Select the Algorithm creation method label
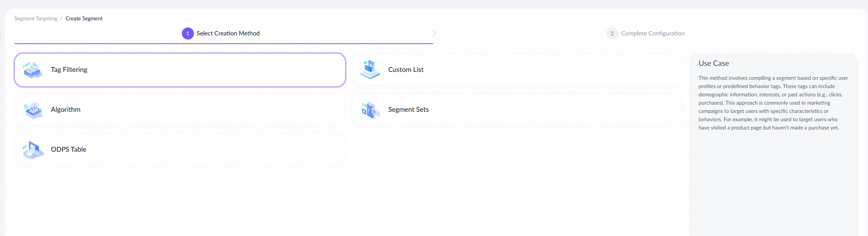This screenshot has width=868, height=236. point(66,110)
